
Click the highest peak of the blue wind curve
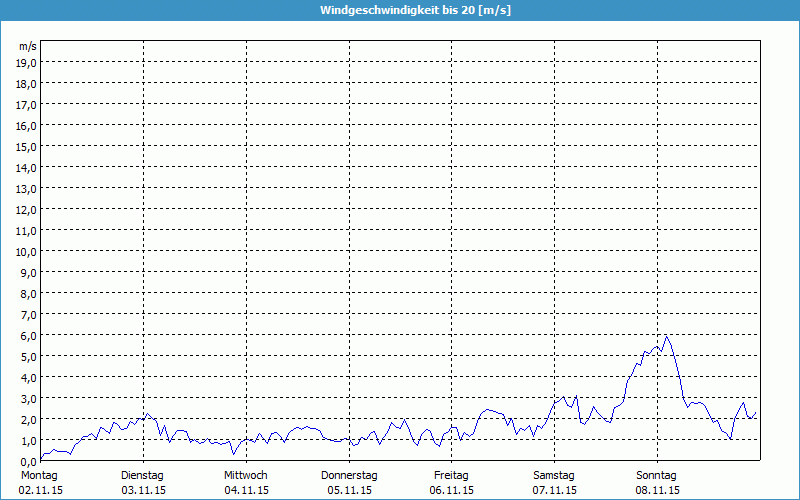pos(667,336)
